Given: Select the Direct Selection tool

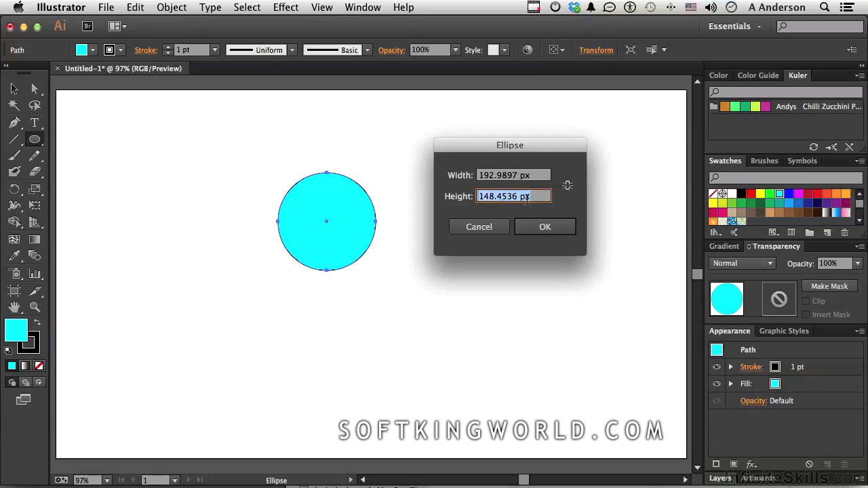Looking at the screenshot, I should pos(35,89).
